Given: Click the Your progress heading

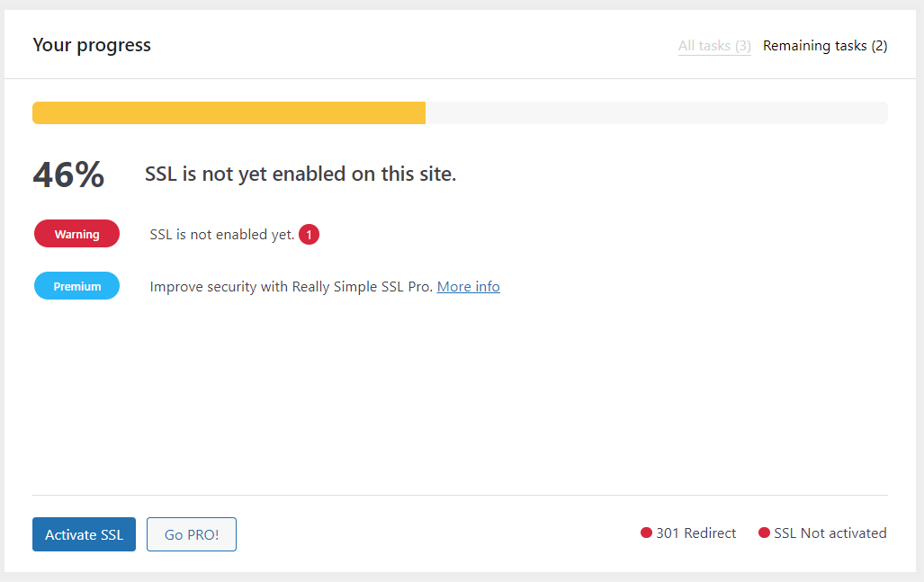Looking at the screenshot, I should click(91, 45).
